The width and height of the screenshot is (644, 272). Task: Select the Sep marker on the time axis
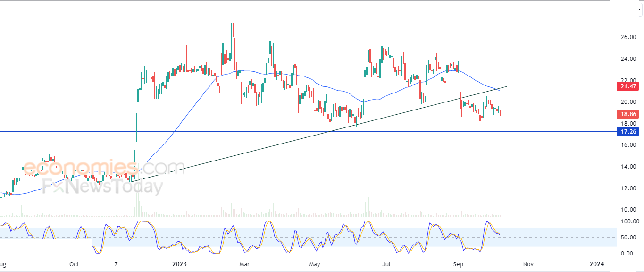pyautogui.click(x=458, y=264)
